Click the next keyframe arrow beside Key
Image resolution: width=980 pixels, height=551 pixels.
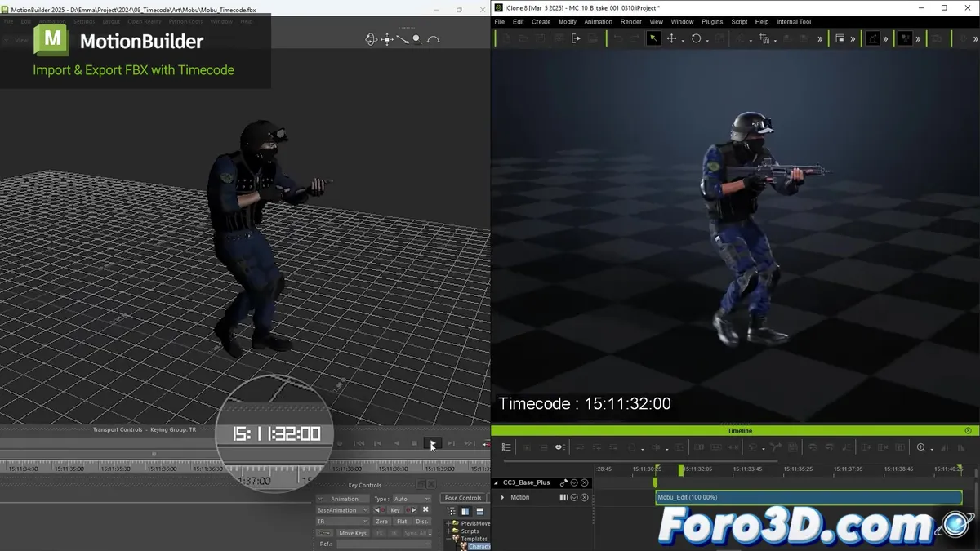412,510
